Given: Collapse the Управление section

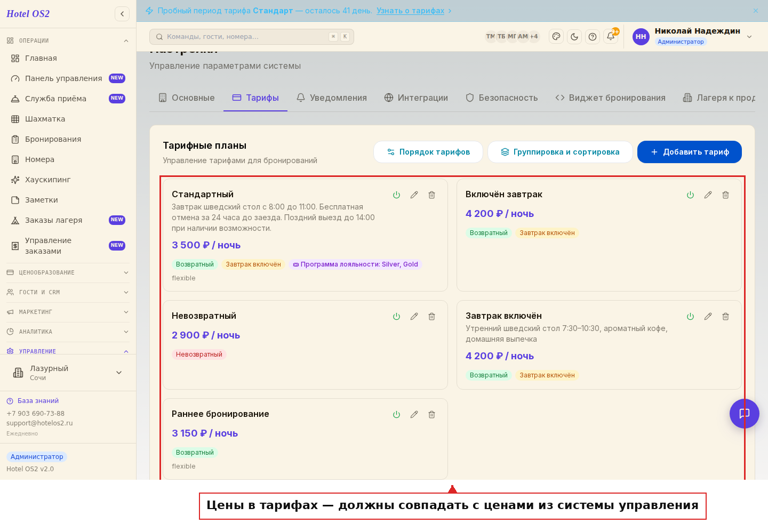Looking at the screenshot, I should [x=68, y=351].
